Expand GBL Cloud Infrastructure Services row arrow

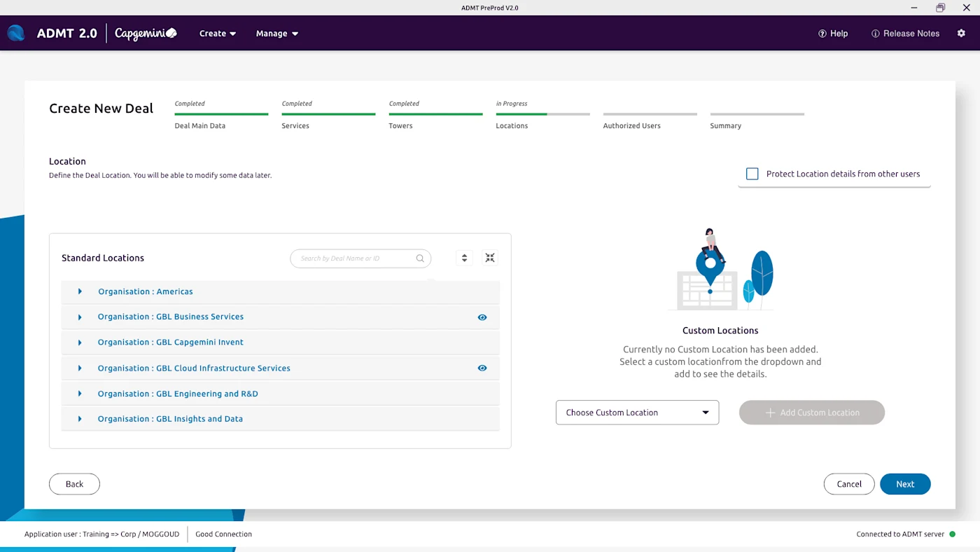80,368
